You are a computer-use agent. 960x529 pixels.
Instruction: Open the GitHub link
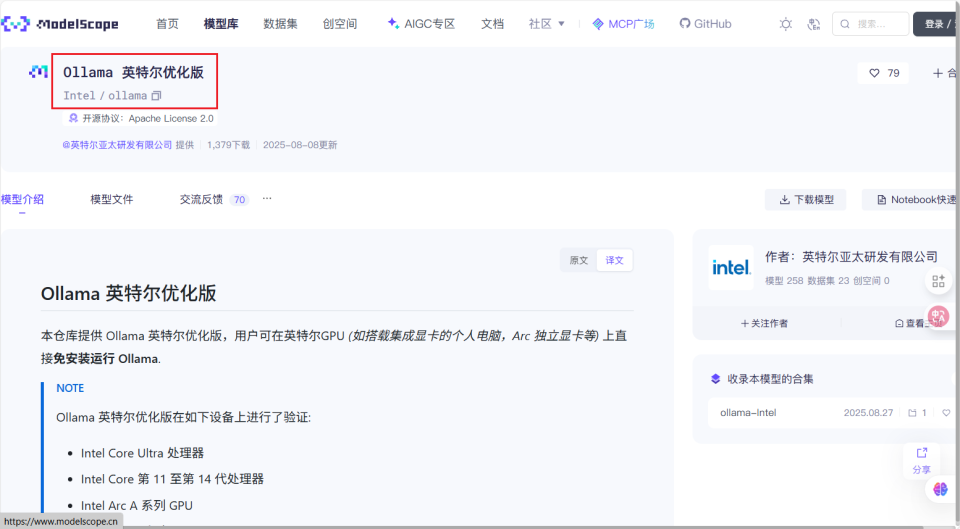coord(705,24)
